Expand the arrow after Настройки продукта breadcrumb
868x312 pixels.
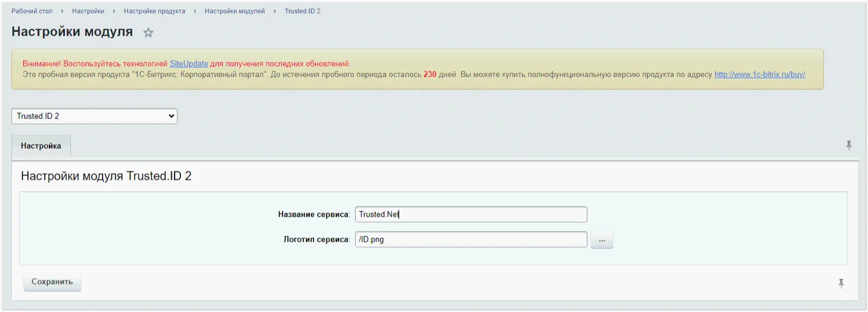click(x=195, y=11)
